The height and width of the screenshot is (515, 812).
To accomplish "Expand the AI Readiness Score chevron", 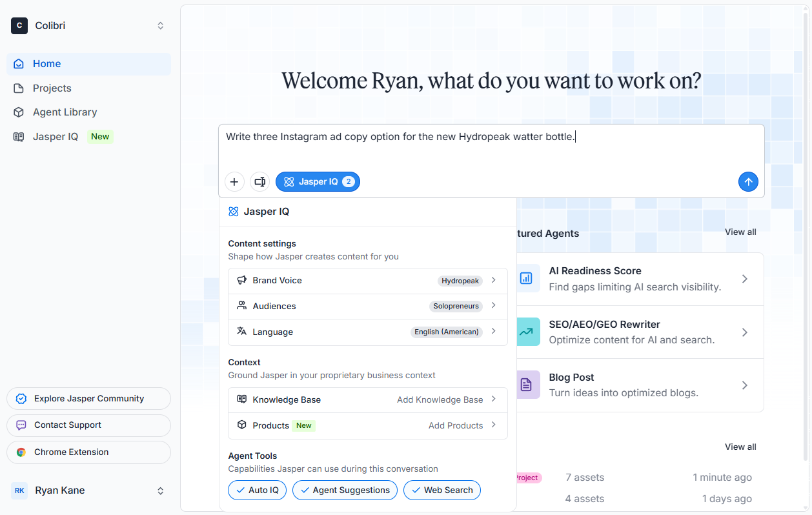I will coord(744,279).
